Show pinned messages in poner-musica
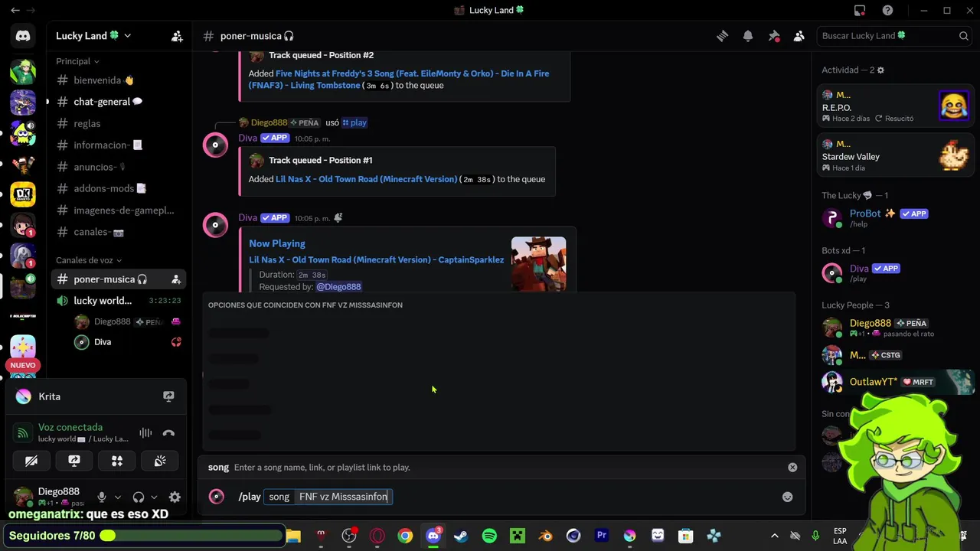Screen dimensions: 980x551 click(x=774, y=36)
